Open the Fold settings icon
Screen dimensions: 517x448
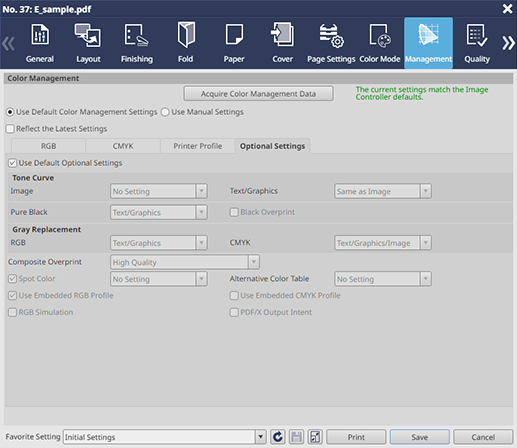pos(185,43)
